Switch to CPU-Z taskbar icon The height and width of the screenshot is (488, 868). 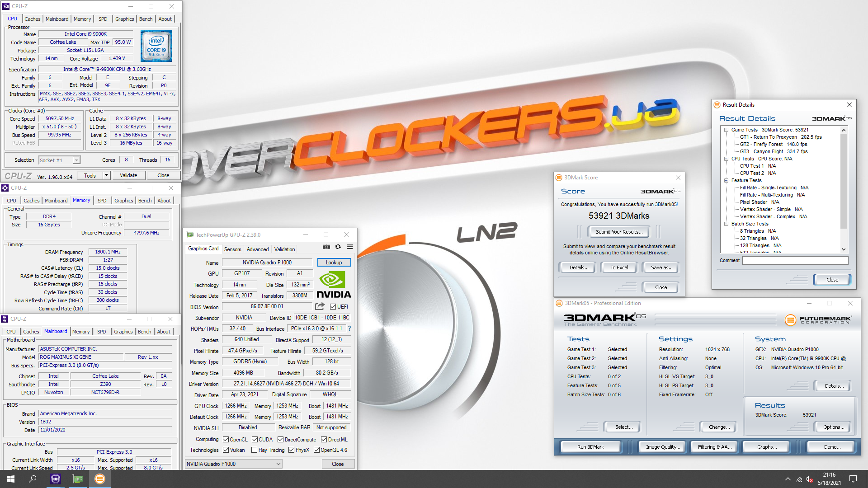(x=56, y=479)
